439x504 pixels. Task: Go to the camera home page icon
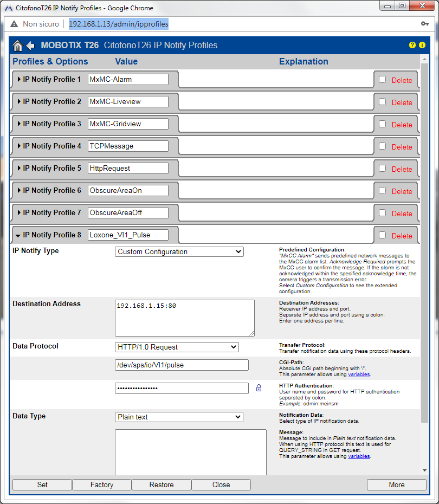pos(18,46)
